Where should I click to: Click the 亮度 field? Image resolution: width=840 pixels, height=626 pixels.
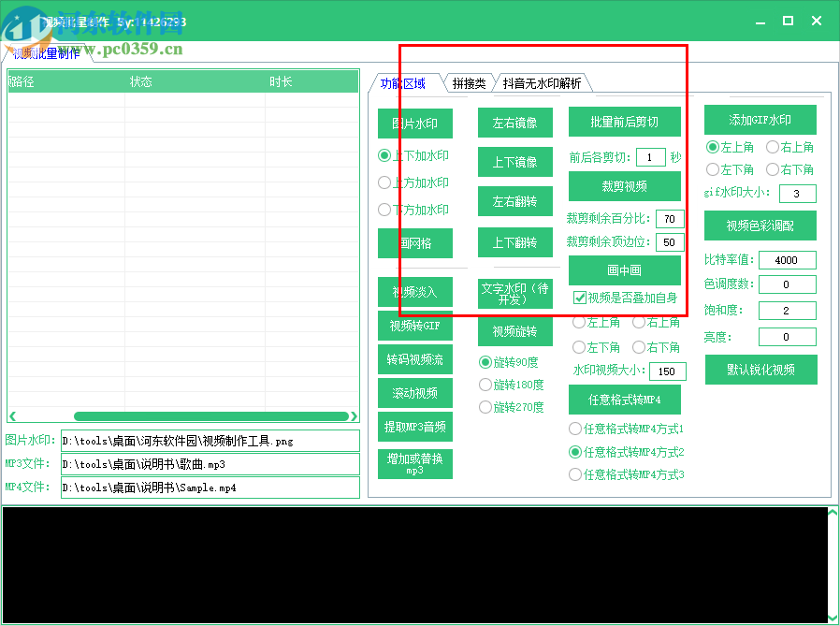pyautogui.click(x=787, y=337)
